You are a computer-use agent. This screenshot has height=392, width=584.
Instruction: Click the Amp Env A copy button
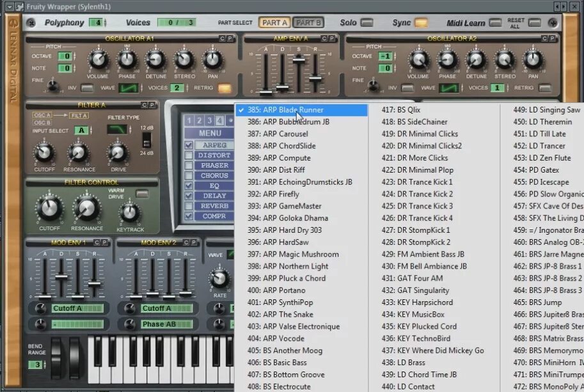(x=324, y=38)
